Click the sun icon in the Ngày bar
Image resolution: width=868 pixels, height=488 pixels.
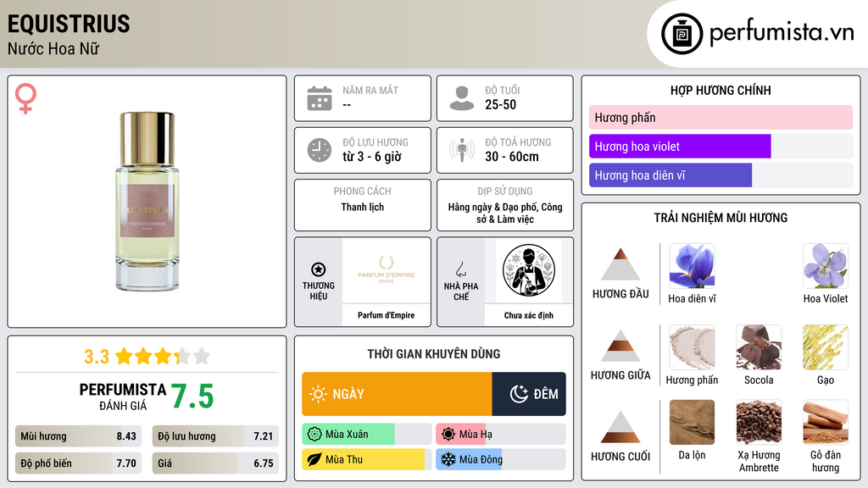click(319, 394)
